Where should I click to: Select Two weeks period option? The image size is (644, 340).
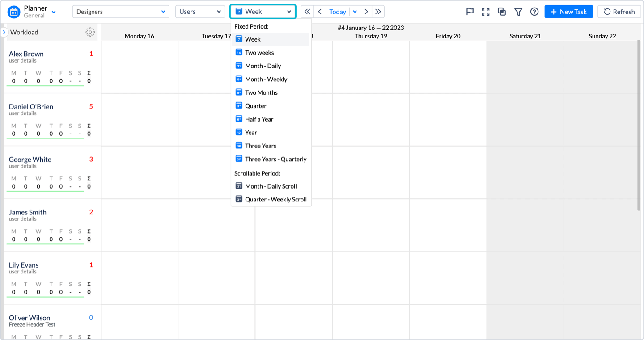point(259,53)
